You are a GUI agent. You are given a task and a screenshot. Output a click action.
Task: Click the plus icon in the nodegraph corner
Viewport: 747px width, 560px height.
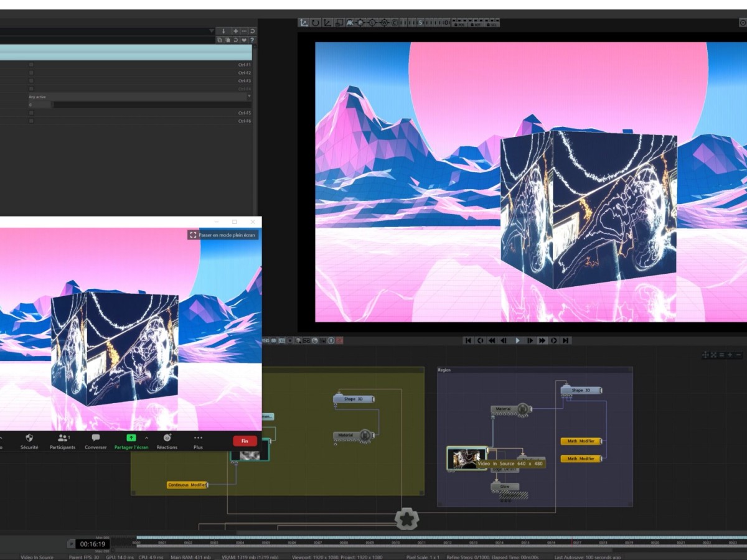coord(730,355)
